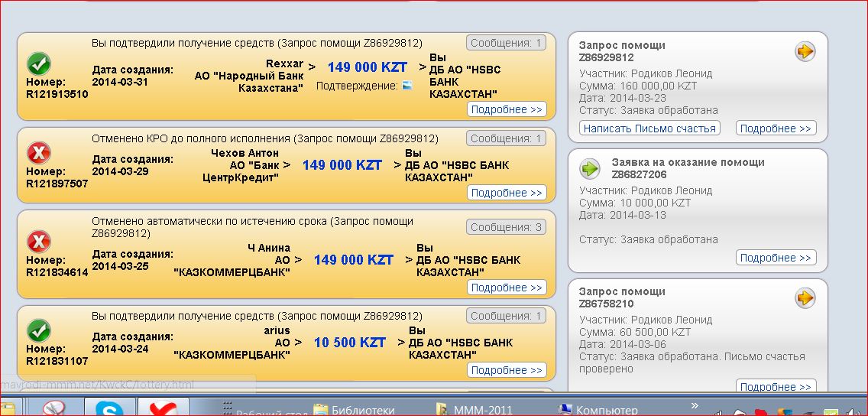Click sender name Чехов Антон
Viewport: 868px width, 416px height.
click(245, 152)
